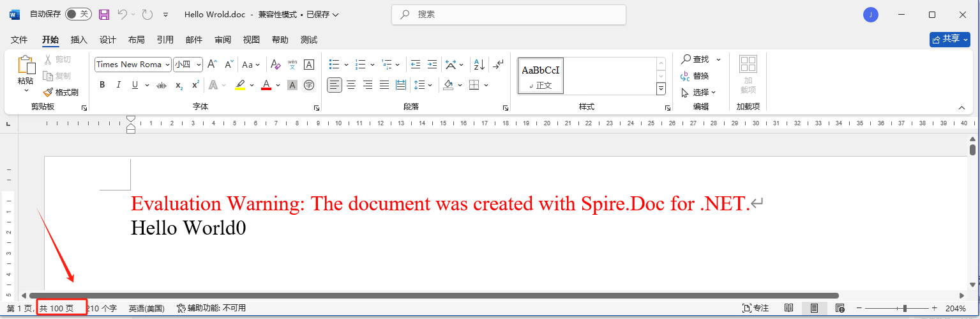Open underline style dropdown arrow
The height and width of the screenshot is (319, 980).
[x=147, y=85]
